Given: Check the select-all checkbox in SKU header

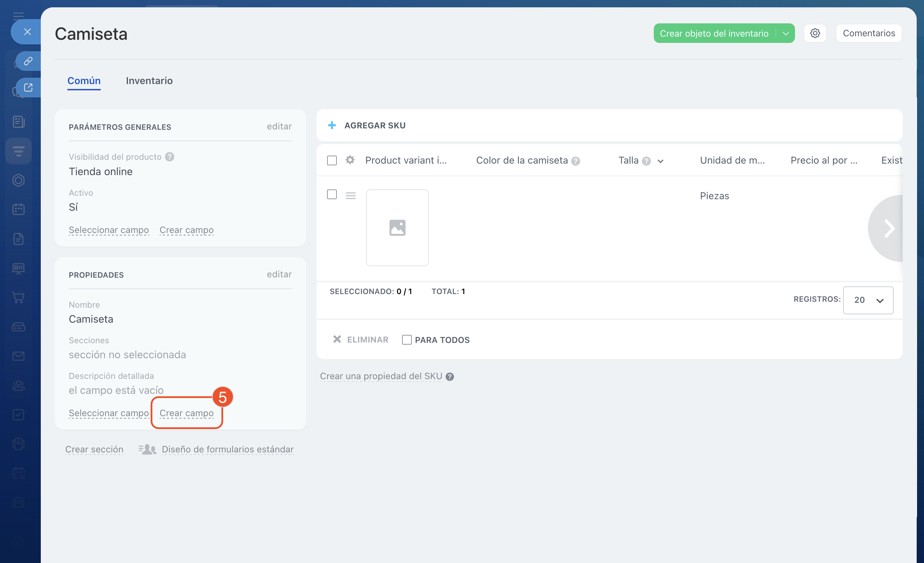Looking at the screenshot, I should (332, 160).
